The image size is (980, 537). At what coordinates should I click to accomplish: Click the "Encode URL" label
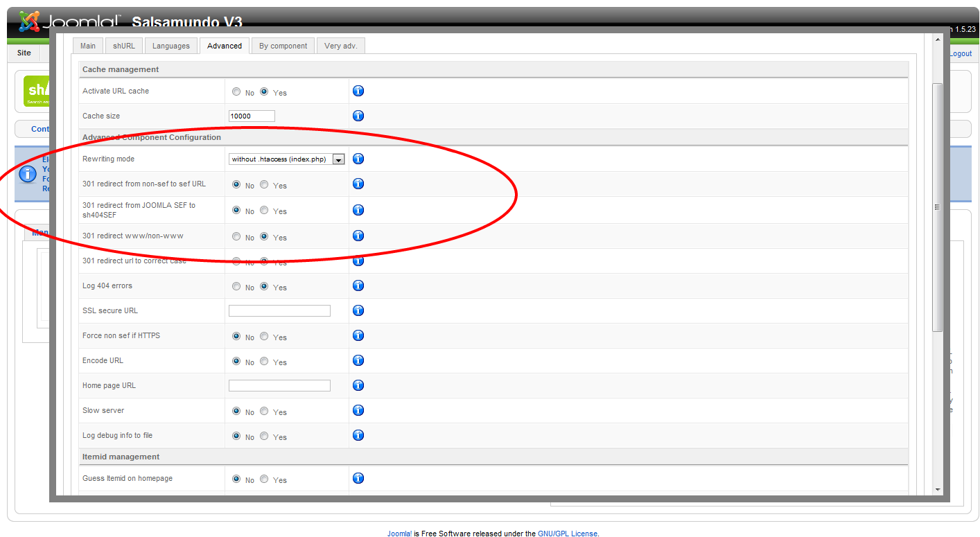103,360
